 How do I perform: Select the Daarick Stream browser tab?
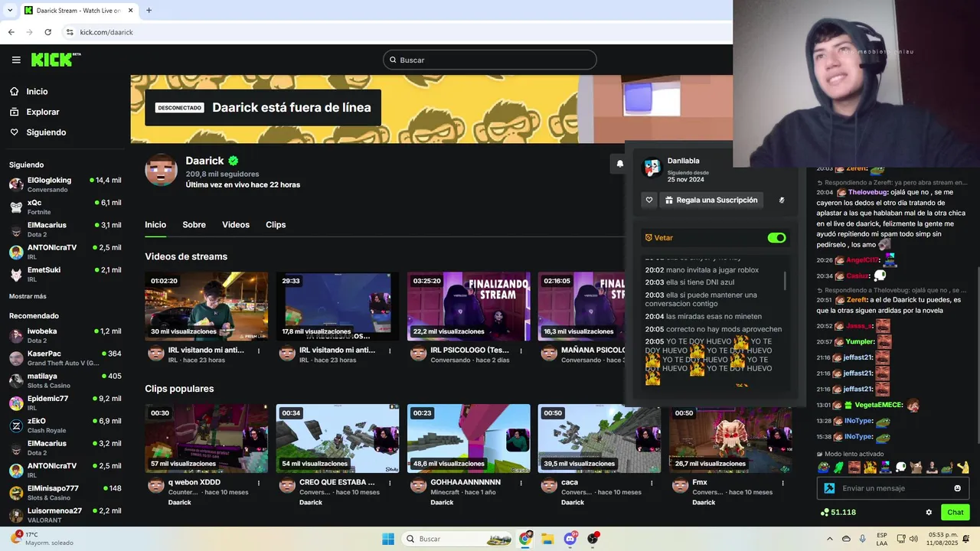point(79,10)
